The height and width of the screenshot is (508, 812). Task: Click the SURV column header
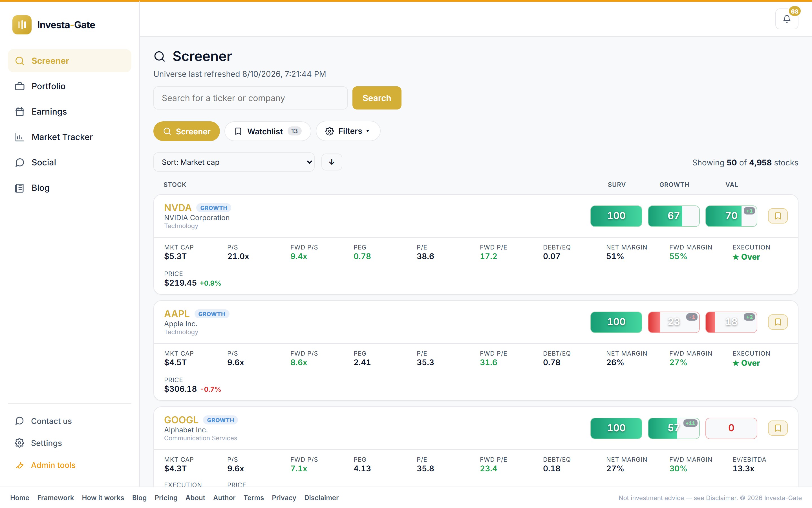click(616, 185)
